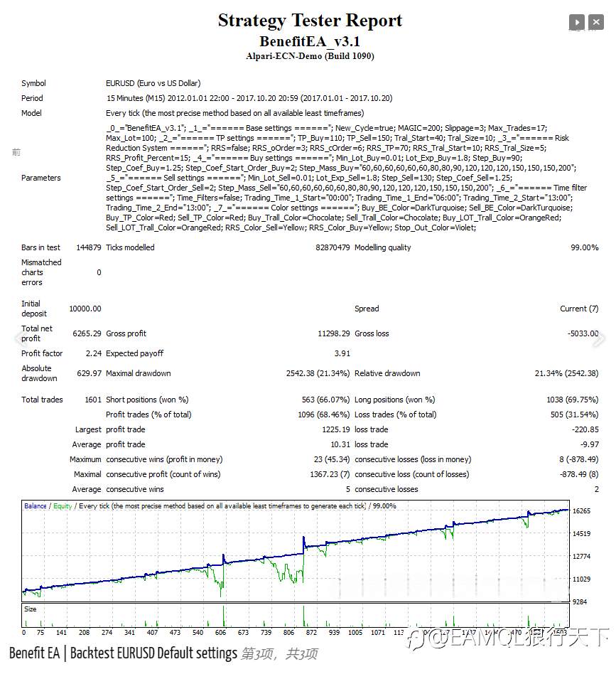The image size is (616, 674).
Task: Click the 'Total trades' label
Action: coord(42,400)
